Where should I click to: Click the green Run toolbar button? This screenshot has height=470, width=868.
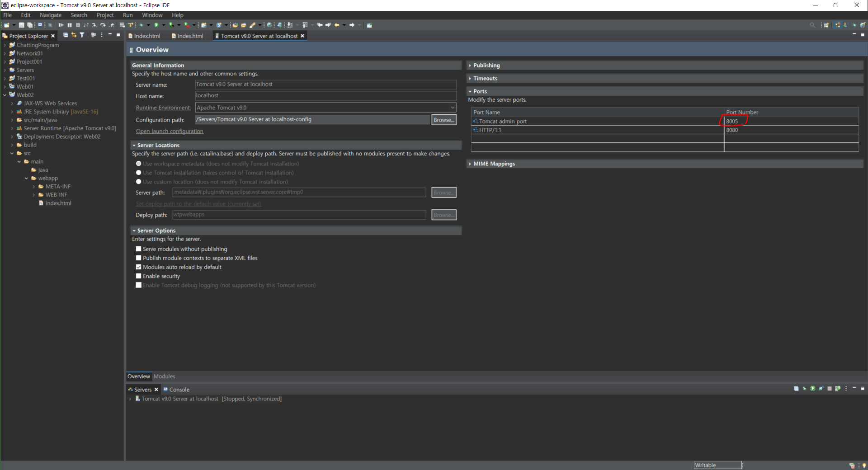[x=156, y=25]
